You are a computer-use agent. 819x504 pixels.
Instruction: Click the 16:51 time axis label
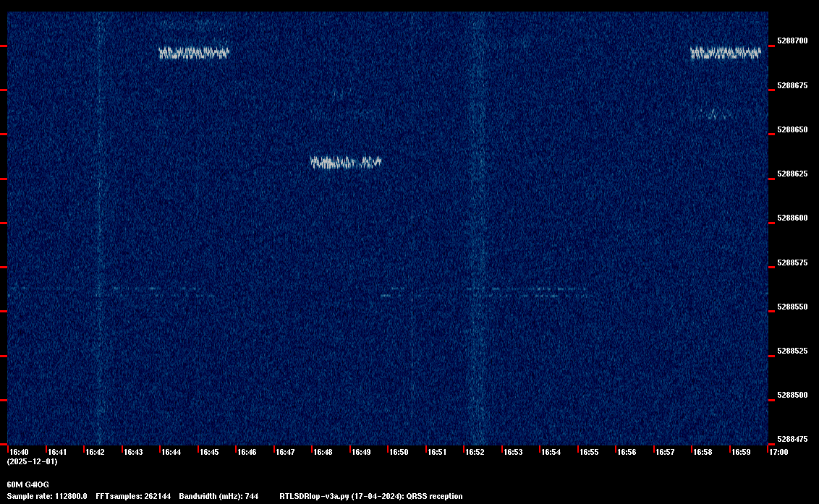(x=437, y=452)
